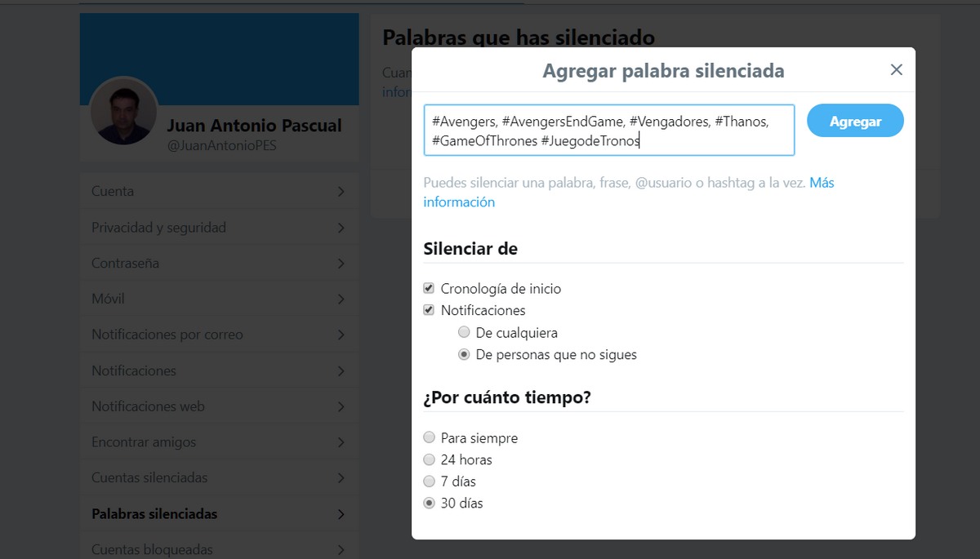Select the De cualquiera radio option
Viewport: 980px width, 559px height.
click(x=464, y=332)
